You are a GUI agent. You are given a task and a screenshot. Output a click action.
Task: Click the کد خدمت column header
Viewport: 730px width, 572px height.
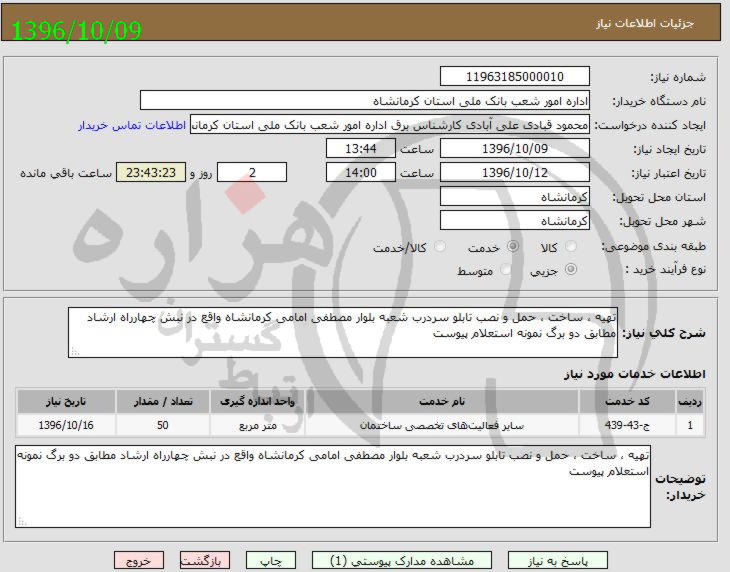(x=627, y=402)
